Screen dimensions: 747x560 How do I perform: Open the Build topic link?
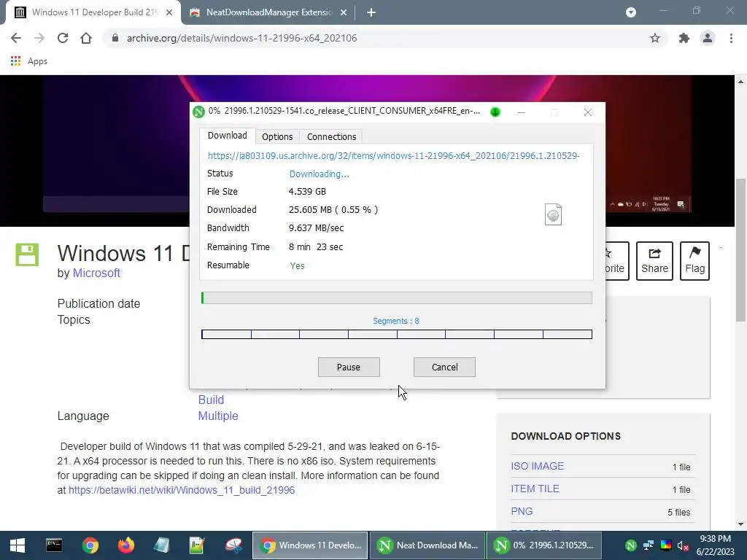point(211,400)
